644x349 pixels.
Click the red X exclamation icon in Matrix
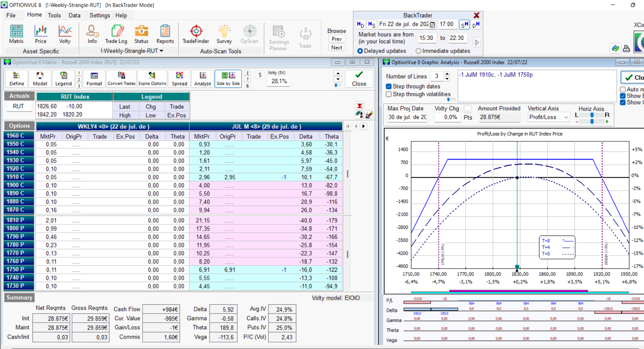click(359, 106)
